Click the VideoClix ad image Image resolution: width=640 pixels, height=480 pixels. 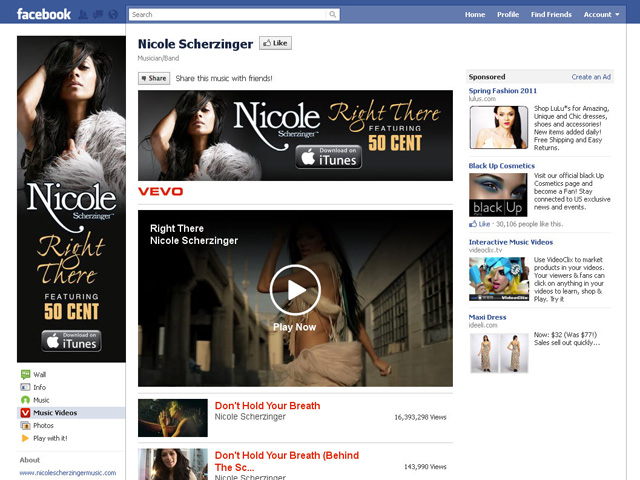point(499,279)
